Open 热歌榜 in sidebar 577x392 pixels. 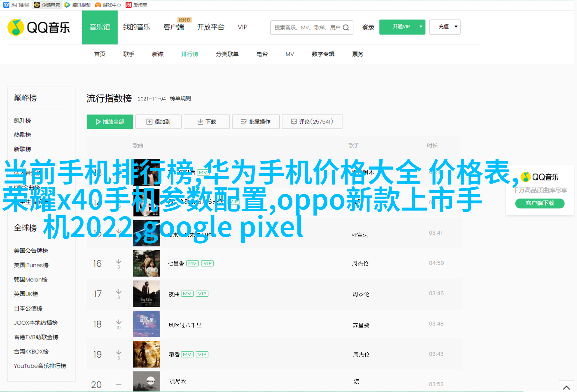tap(23, 135)
